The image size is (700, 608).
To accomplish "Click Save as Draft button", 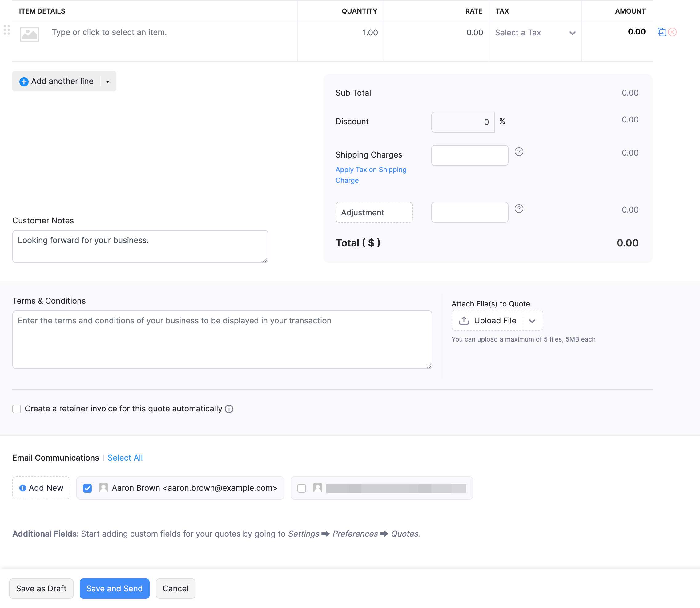I will [41, 589].
